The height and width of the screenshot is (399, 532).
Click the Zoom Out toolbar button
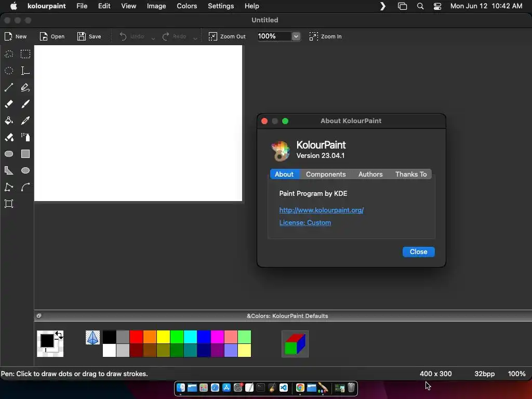tap(227, 36)
